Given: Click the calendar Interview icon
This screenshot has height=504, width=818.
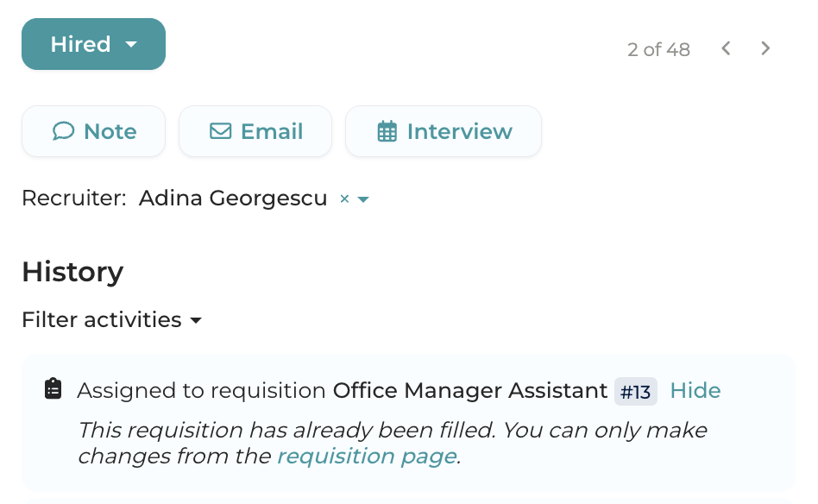Looking at the screenshot, I should 387,131.
